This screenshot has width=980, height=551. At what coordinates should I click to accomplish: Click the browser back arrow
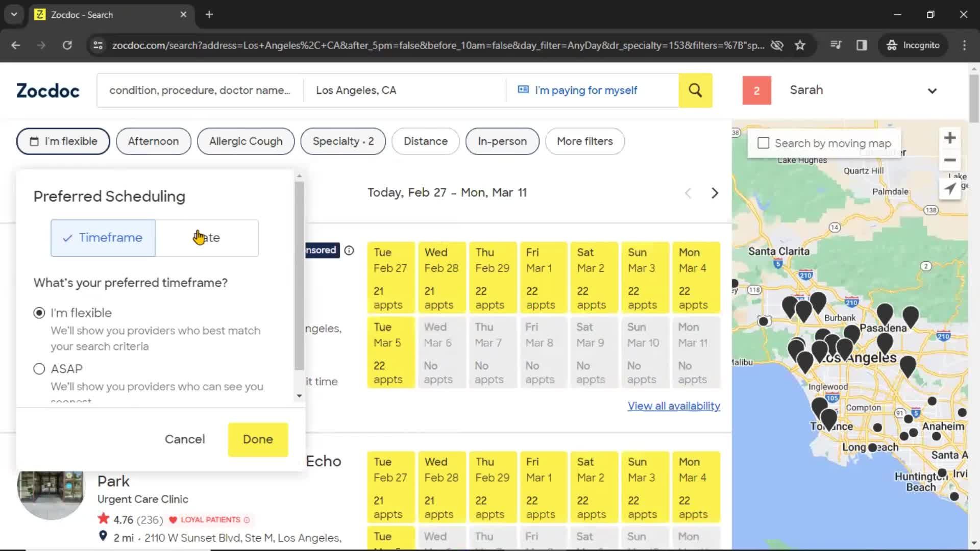pos(16,45)
